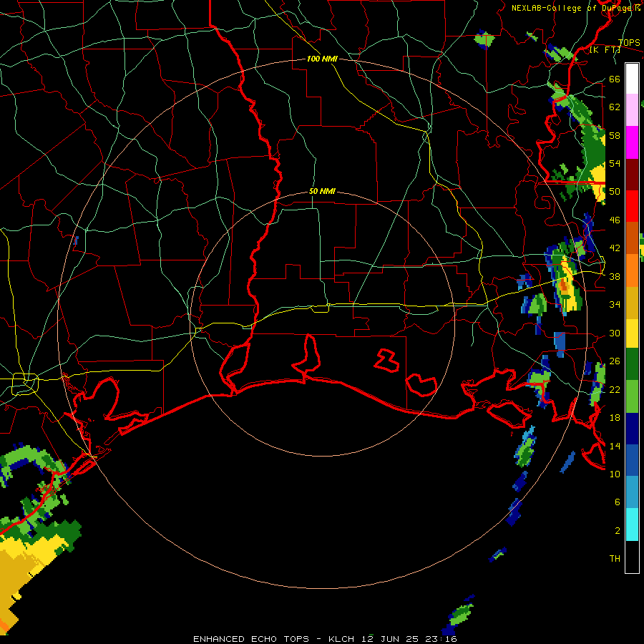
Task: Click the 50 NMI range ring label
Action: point(323,191)
